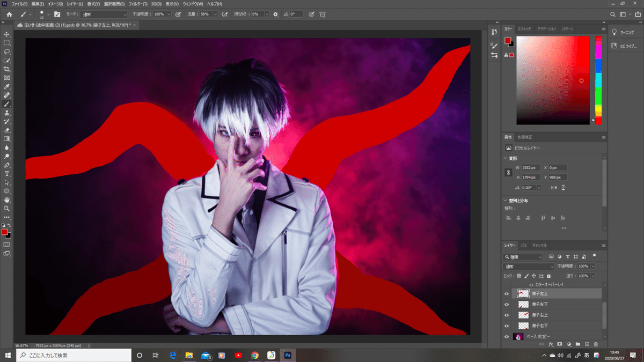The image size is (644, 362).
Task: Select the Rectangular Marquee tool
Action: (7, 43)
